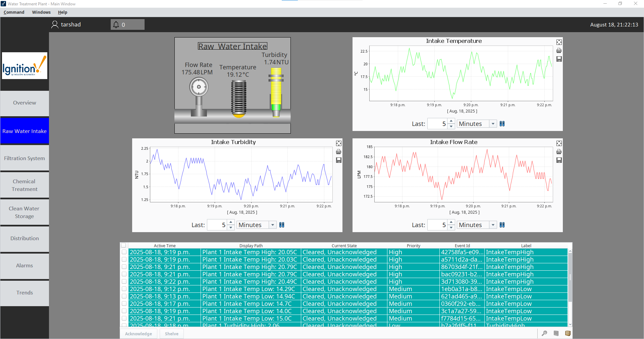Increase the Last value for Intake Turbidity

pos(231,222)
